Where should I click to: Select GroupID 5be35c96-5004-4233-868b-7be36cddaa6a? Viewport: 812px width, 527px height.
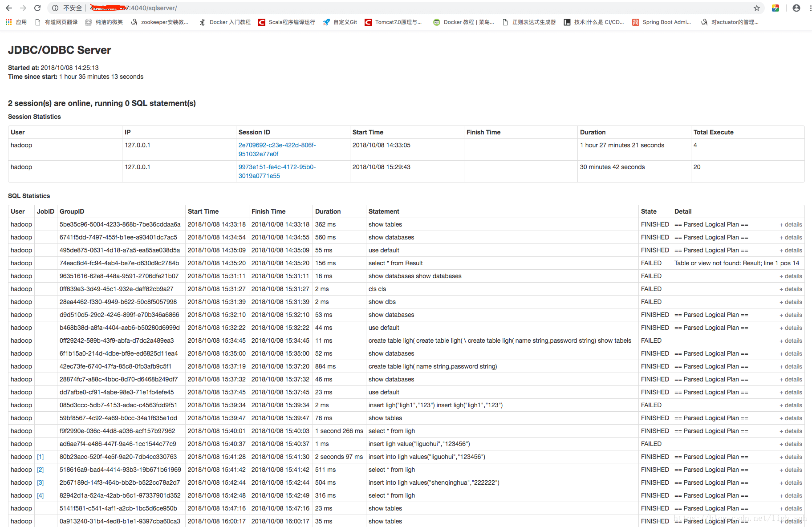[120, 224]
